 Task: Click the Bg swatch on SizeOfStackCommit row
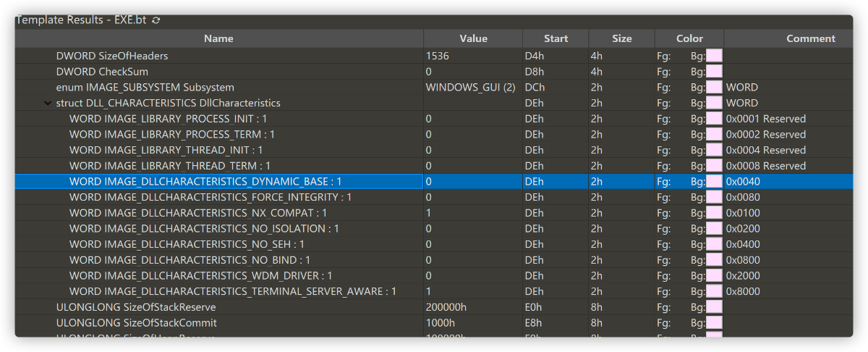[x=714, y=323]
